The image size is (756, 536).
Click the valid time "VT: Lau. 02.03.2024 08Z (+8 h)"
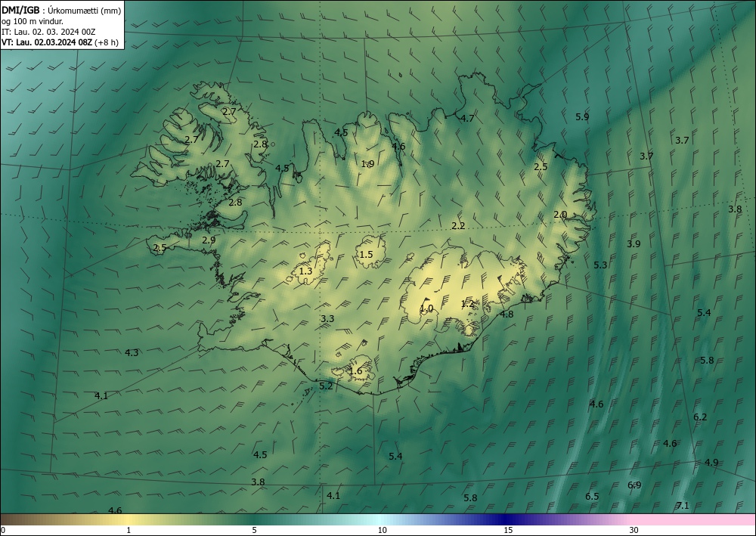60,42
